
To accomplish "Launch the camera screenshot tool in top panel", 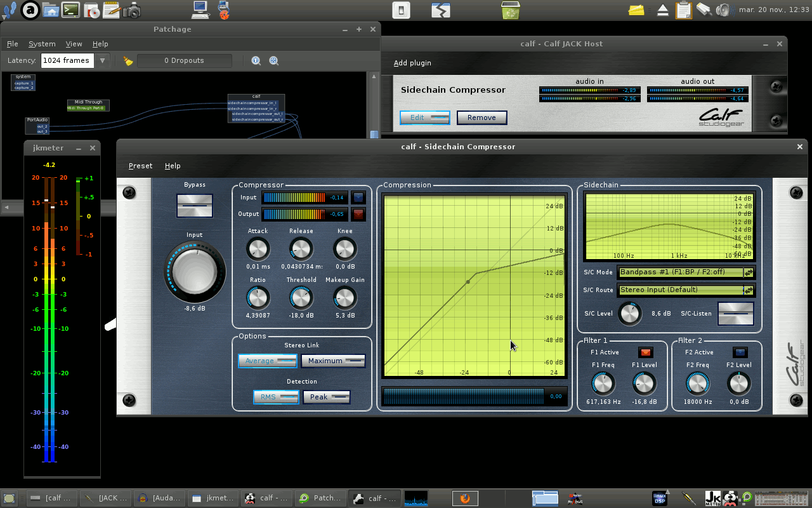I will click(131, 10).
